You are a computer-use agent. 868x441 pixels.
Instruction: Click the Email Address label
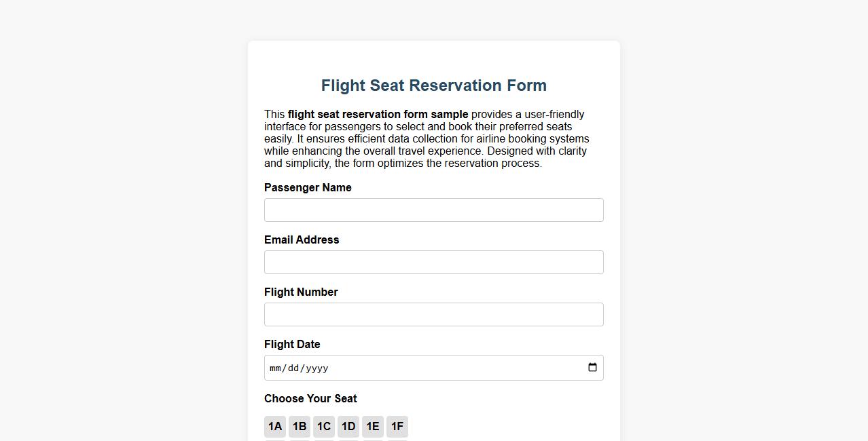click(x=302, y=239)
